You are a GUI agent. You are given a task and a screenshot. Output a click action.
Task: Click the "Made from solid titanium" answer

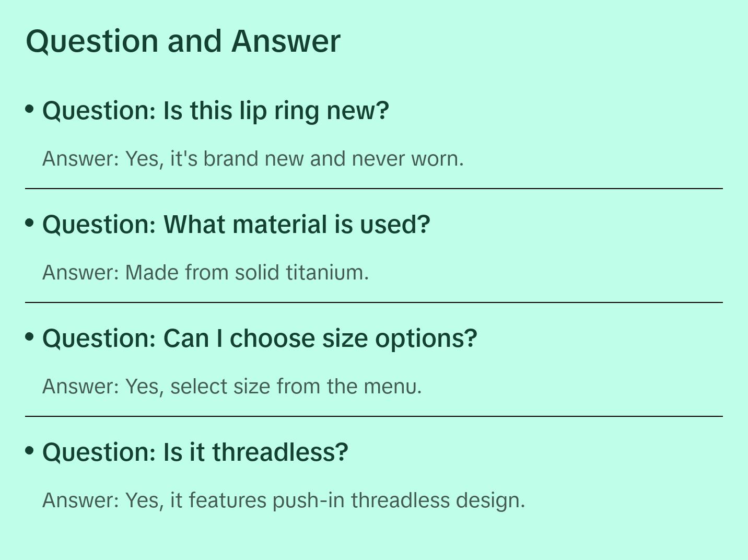[x=205, y=273]
